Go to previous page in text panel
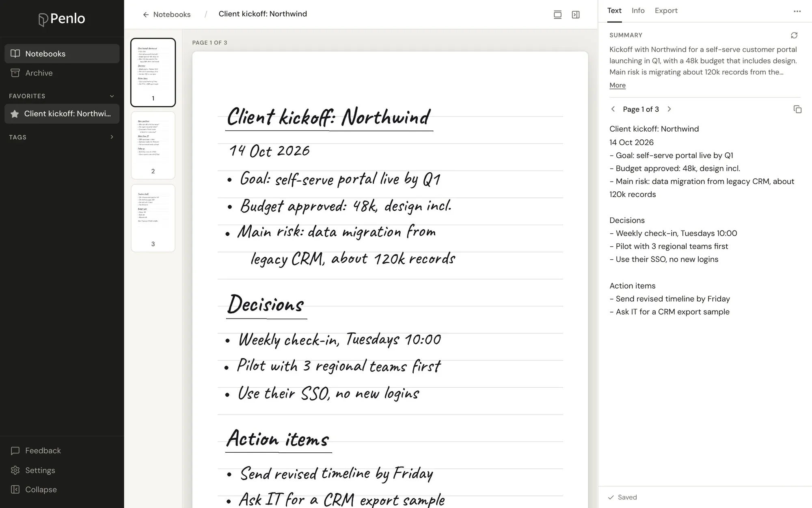The image size is (812, 508). [x=613, y=109]
